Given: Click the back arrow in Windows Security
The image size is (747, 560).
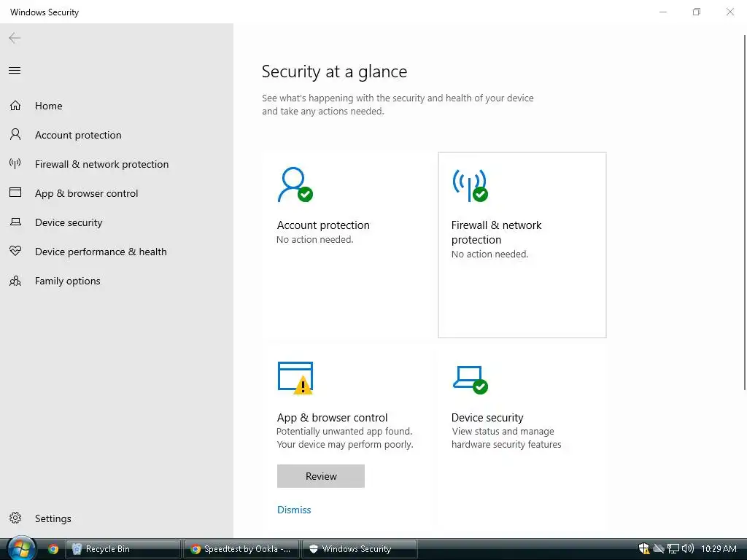Looking at the screenshot, I should [15, 38].
